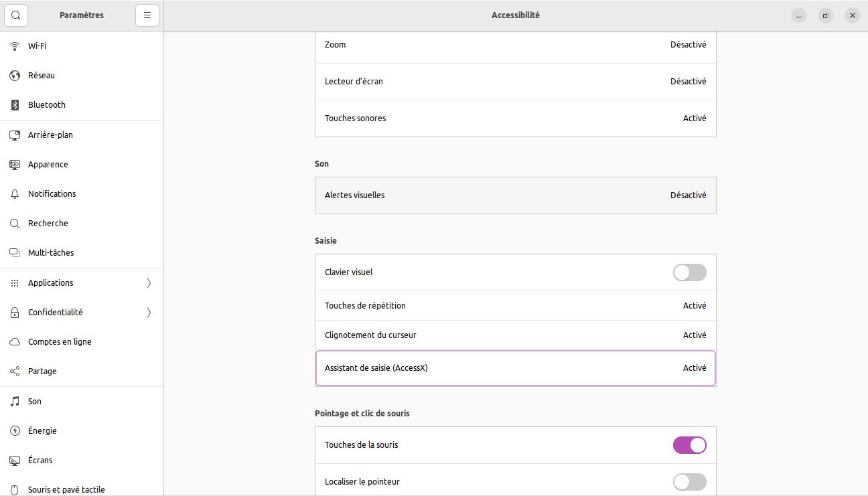Expand the Confidentialité chevron arrow

coord(149,313)
